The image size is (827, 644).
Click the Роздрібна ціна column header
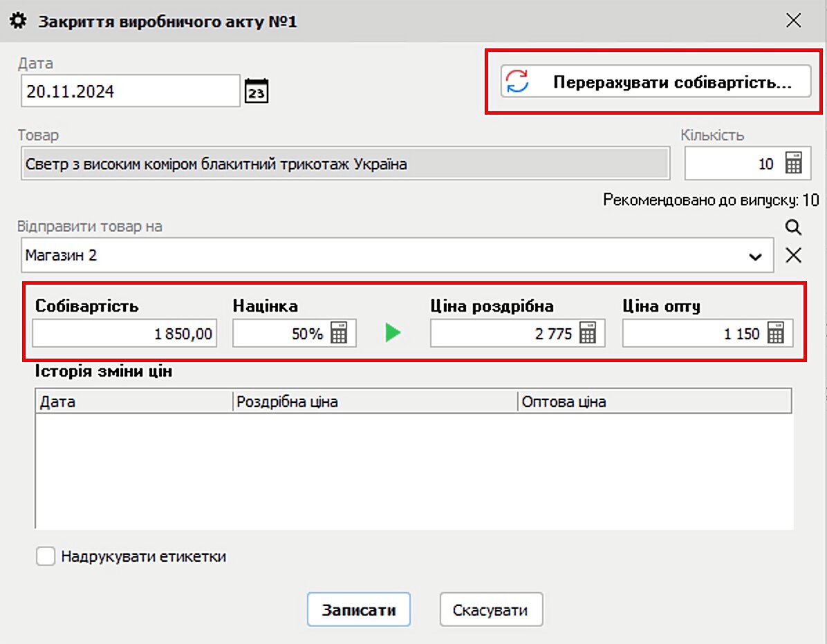tap(375, 401)
